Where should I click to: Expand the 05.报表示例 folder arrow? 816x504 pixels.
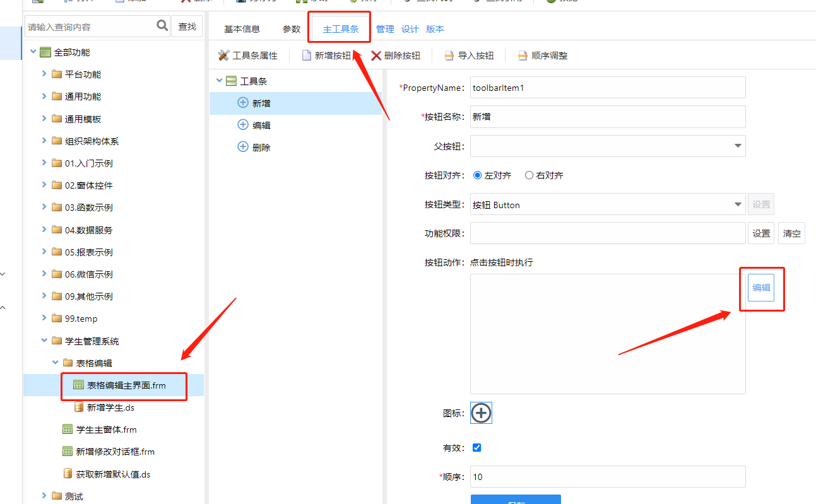tap(44, 252)
